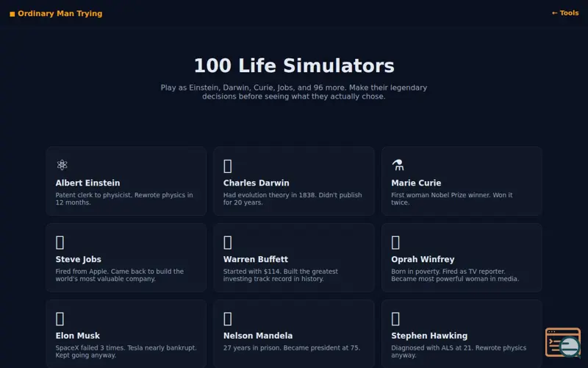Click 'Started with $114' description text
588x368 pixels.
[281, 275]
